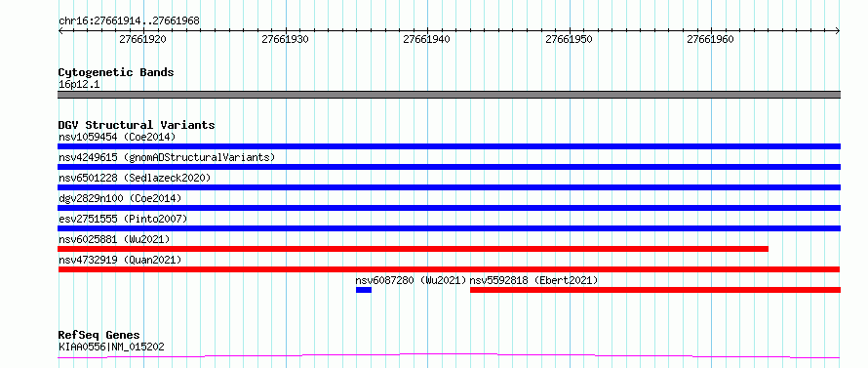Open the DGV Structural Variants track title

137,125
